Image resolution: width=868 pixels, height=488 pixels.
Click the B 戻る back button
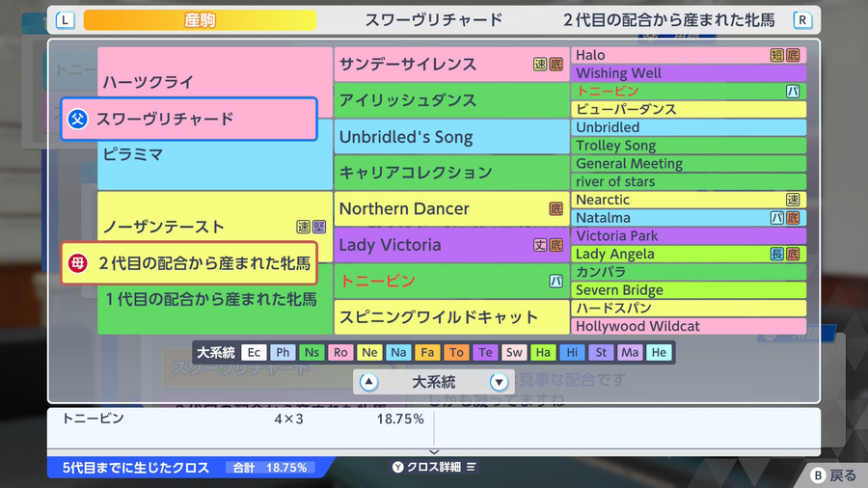833,475
